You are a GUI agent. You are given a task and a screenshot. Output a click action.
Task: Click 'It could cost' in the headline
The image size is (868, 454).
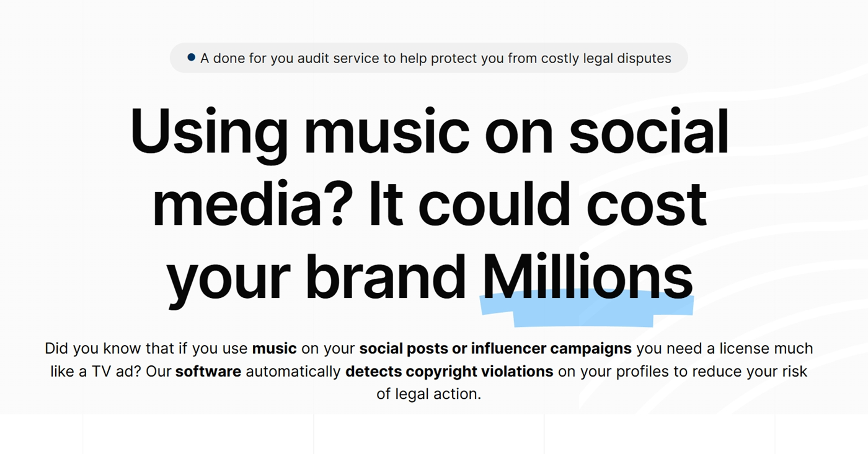point(538,204)
